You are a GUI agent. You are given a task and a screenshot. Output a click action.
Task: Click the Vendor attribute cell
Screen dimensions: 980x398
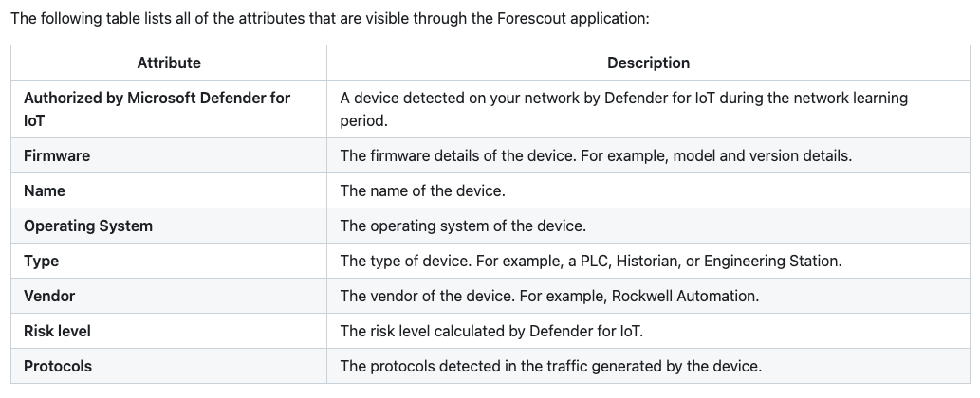49,296
